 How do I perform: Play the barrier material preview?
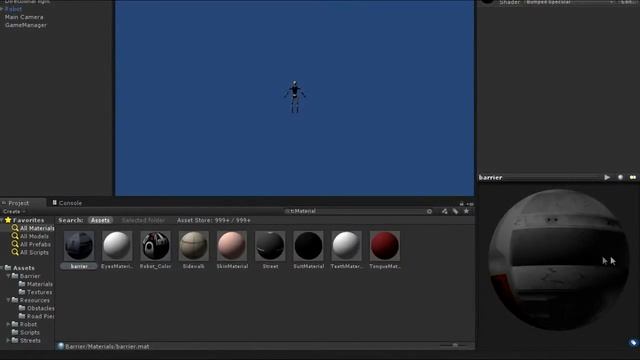point(607,178)
